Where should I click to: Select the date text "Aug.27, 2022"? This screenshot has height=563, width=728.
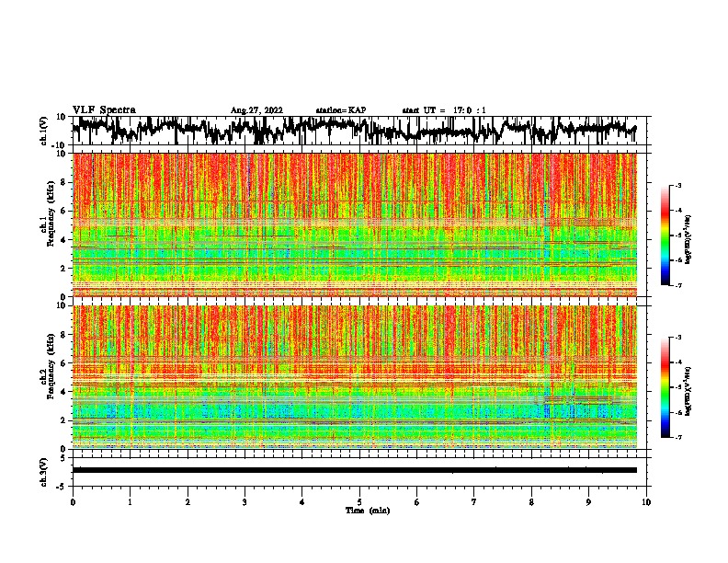[256, 110]
